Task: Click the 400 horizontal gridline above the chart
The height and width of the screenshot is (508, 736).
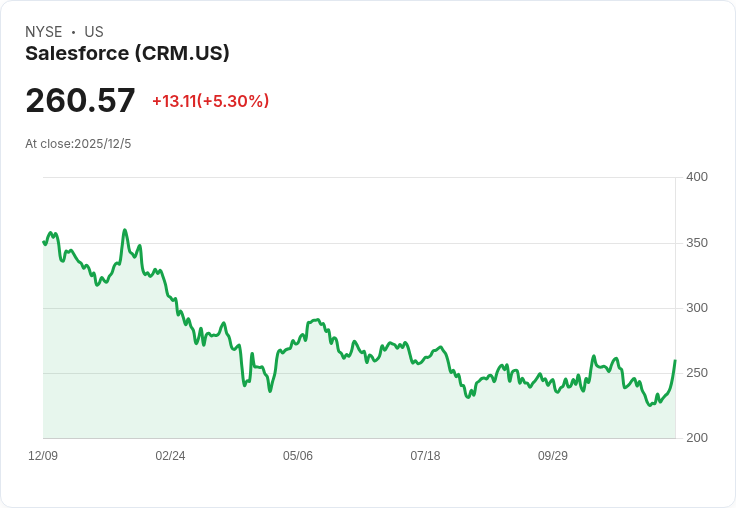Action: (358, 178)
